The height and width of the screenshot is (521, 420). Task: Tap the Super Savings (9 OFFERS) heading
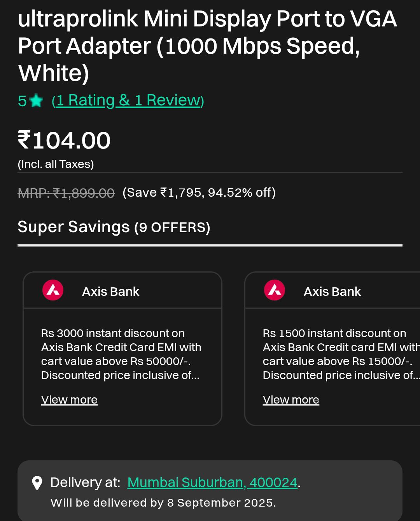click(114, 227)
